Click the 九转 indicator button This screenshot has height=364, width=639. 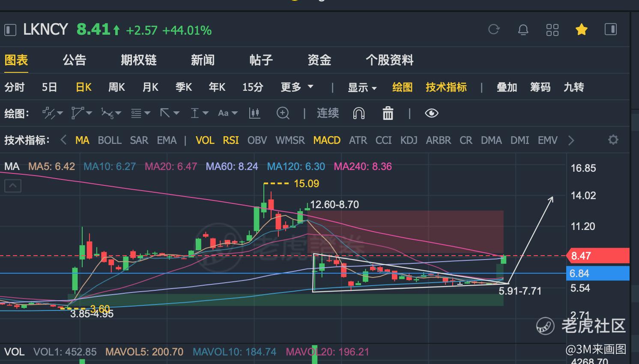[x=574, y=87]
